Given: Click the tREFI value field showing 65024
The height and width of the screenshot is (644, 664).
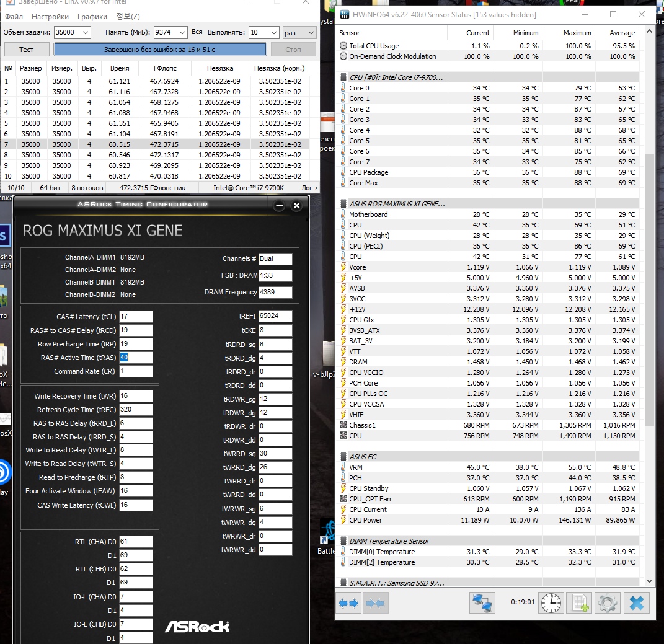Looking at the screenshot, I should (x=275, y=316).
